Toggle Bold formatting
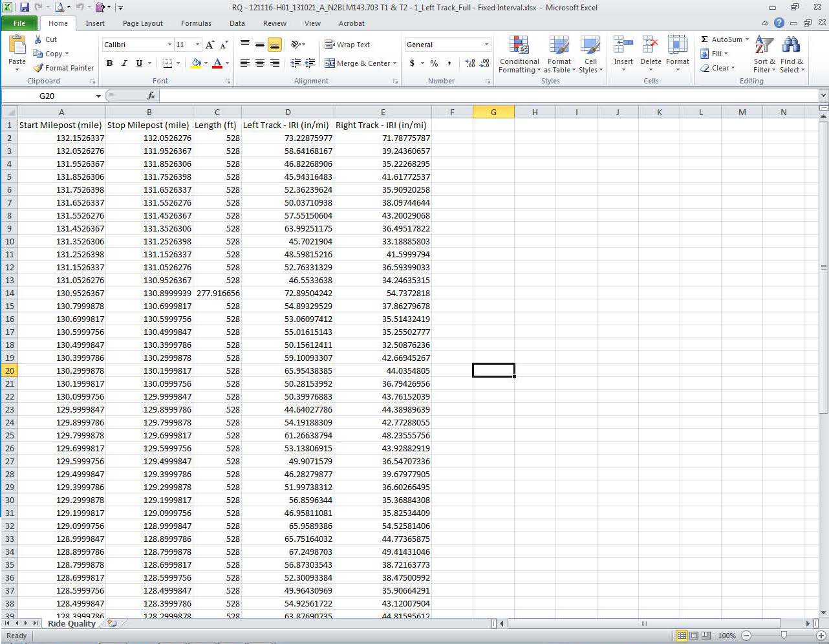Image resolution: width=829 pixels, height=644 pixels. [109, 63]
